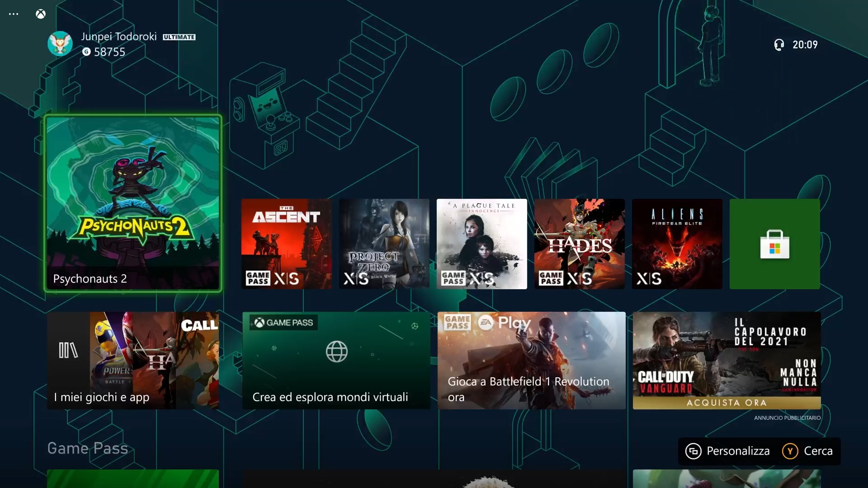The height and width of the screenshot is (488, 868).
Task: Select the Game Pass badge on Hades tile
Action: (x=551, y=278)
